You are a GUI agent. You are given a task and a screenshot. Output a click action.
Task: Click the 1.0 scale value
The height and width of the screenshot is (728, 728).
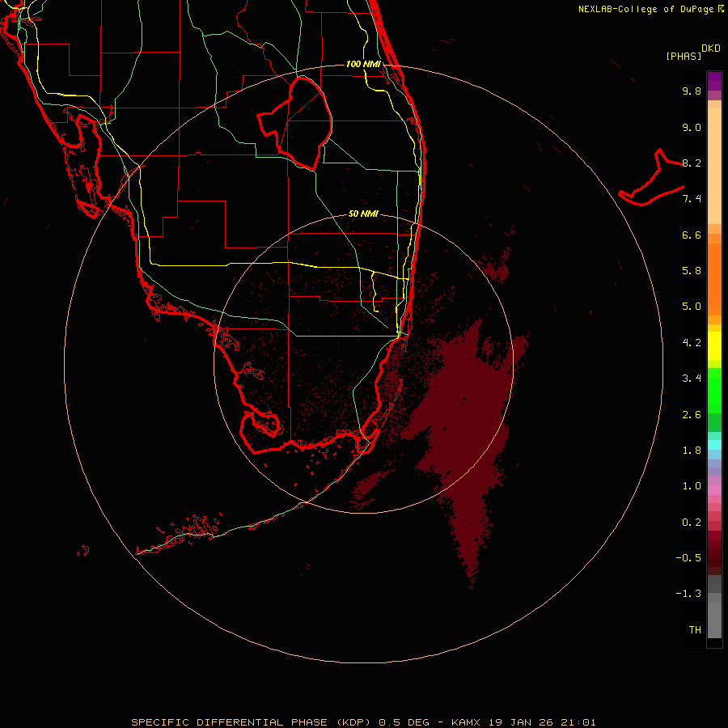pos(692,486)
